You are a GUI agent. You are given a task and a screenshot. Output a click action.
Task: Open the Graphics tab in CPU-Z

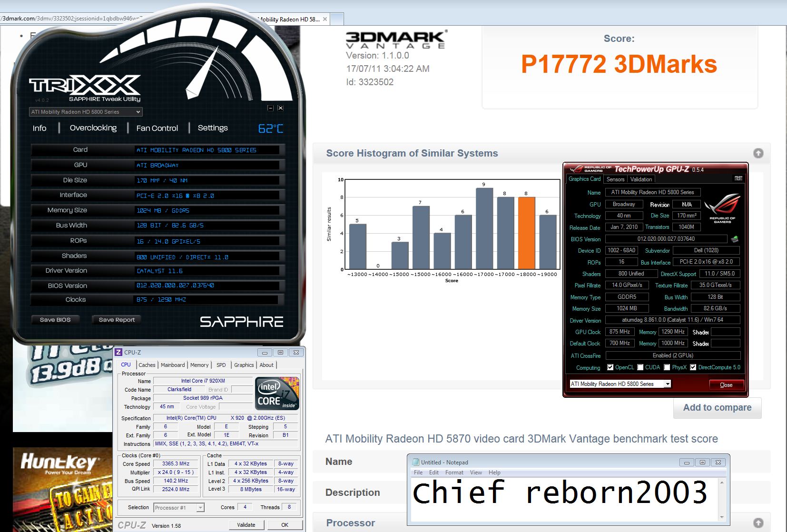[244, 365]
